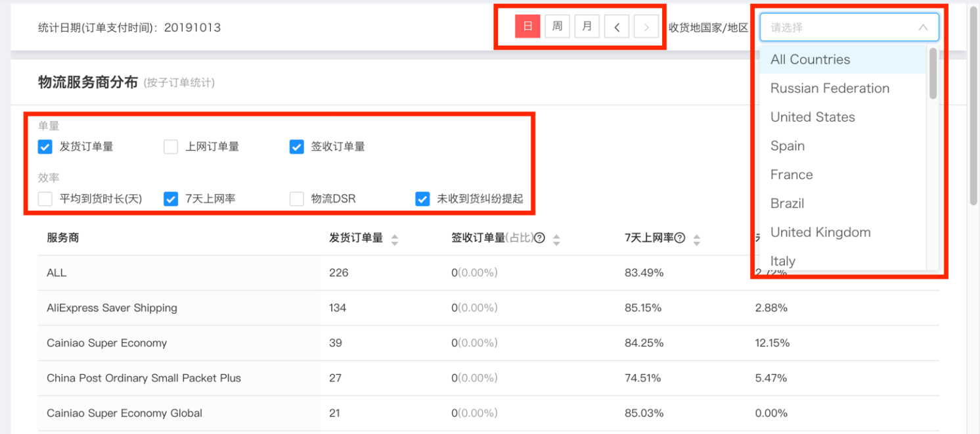Image resolution: width=980 pixels, height=434 pixels.
Task: Choose All Countries from the list
Action: pos(843,59)
